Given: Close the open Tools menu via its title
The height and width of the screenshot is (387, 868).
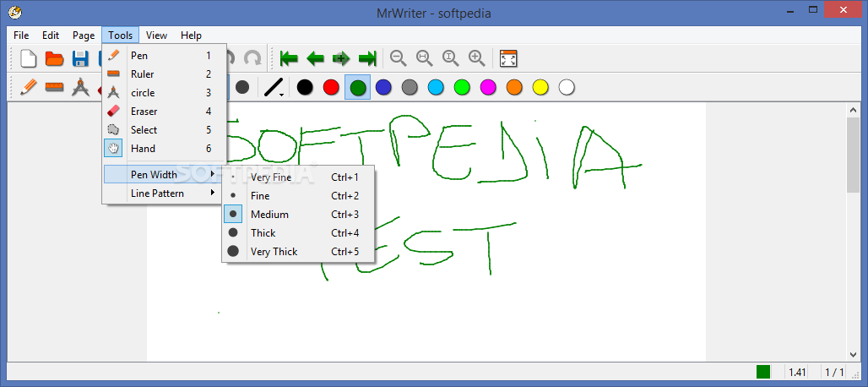Looking at the screenshot, I should coord(120,35).
